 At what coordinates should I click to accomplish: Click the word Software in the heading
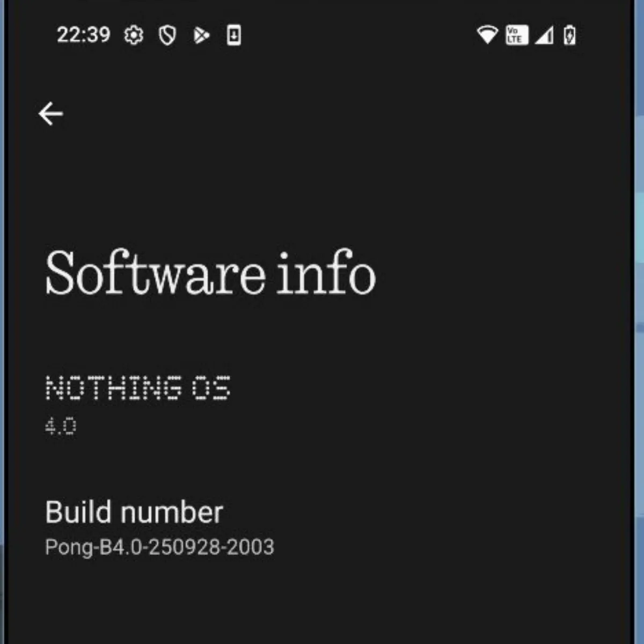(155, 274)
